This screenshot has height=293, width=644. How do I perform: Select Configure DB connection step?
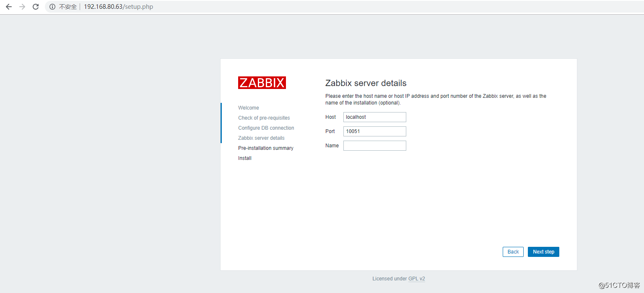click(x=266, y=128)
